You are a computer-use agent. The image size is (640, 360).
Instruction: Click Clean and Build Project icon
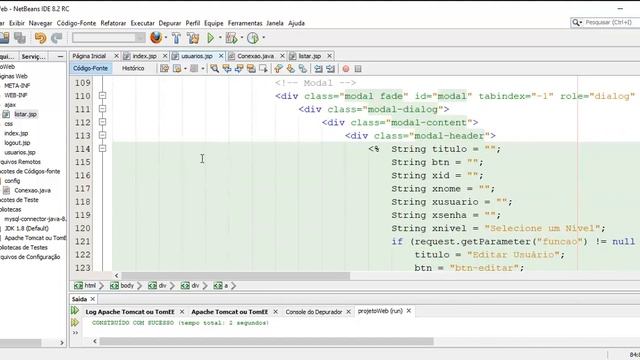193,38
